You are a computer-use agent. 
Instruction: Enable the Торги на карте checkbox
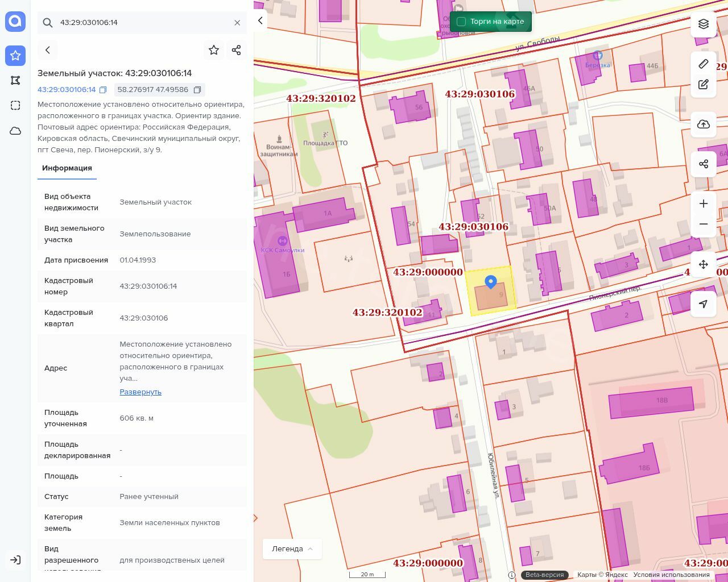461,22
